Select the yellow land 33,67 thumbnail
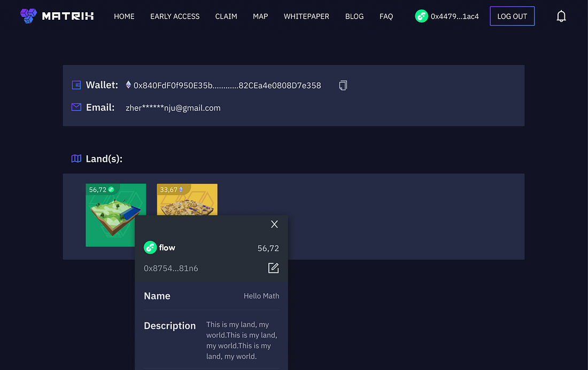The height and width of the screenshot is (370, 588). (x=187, y=200)
